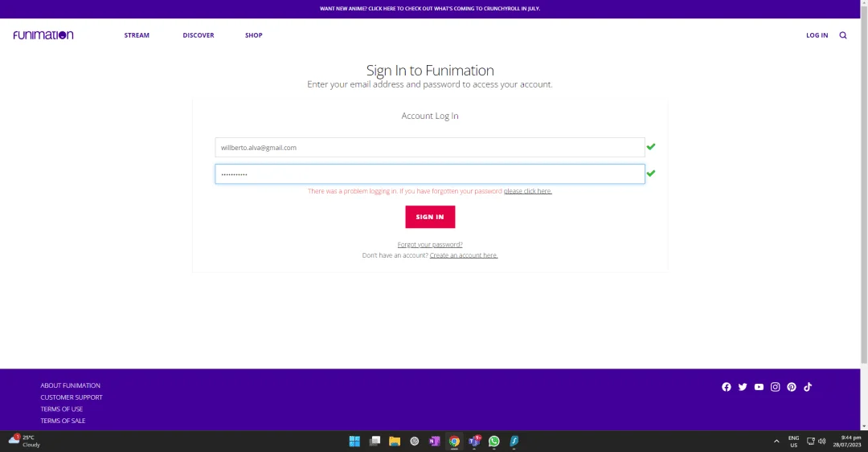Open Task View in the taskbar
868x452 pixels.
[375, 441]
